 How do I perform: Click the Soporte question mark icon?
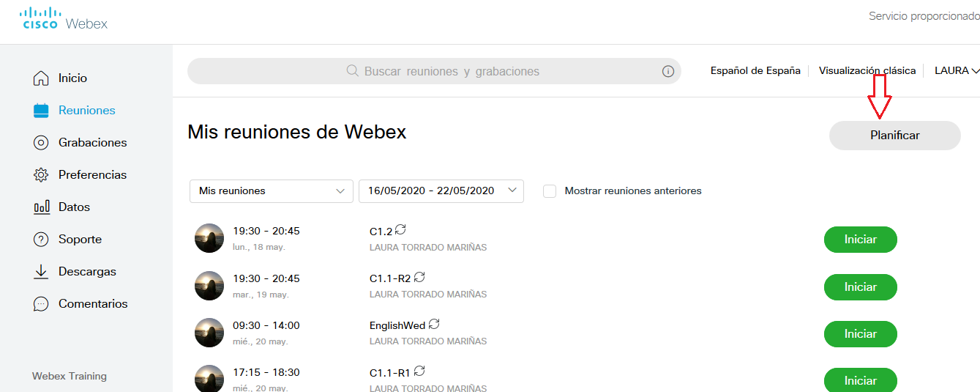(x=41, y=240)
